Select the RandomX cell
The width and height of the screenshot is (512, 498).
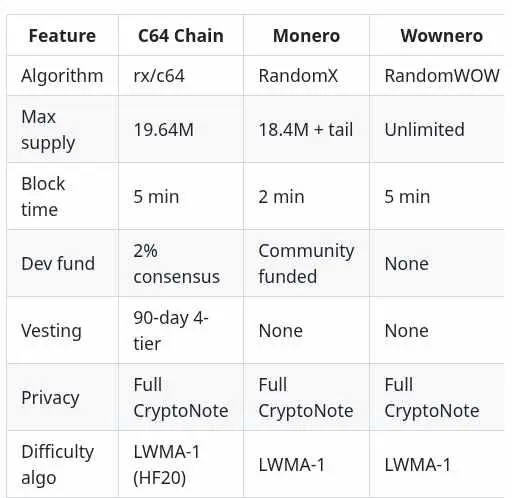click(x=306, y=76)
